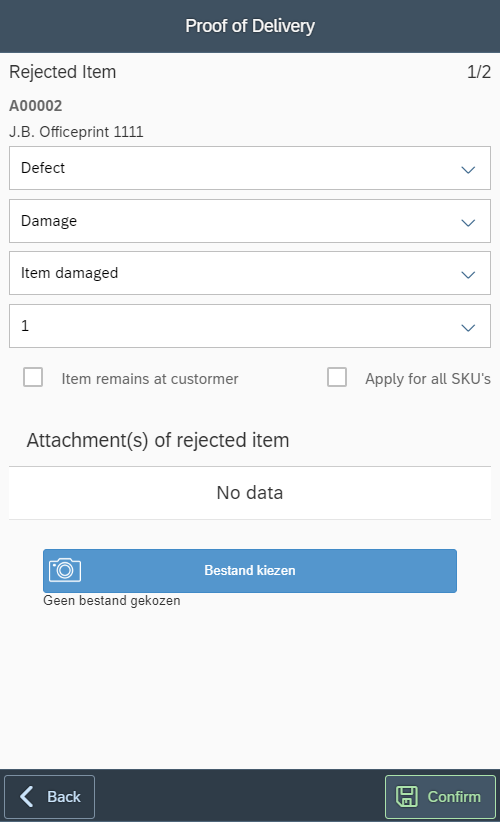Click the Item damaged field value

[69, 273]
